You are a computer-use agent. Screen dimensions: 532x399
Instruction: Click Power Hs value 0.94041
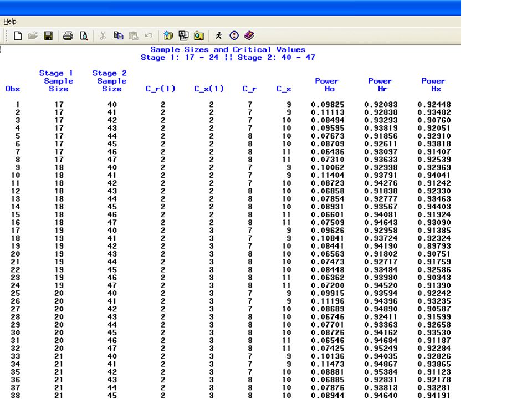[434, 176]
